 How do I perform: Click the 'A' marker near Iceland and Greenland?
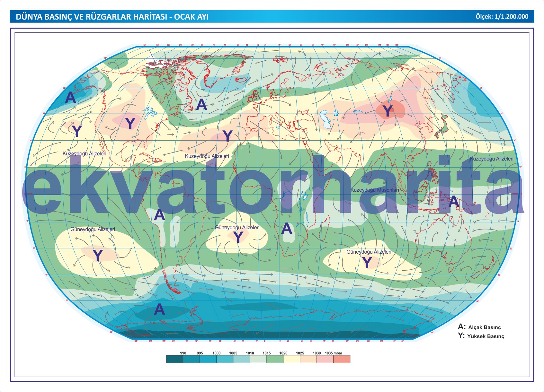point(201,104)
